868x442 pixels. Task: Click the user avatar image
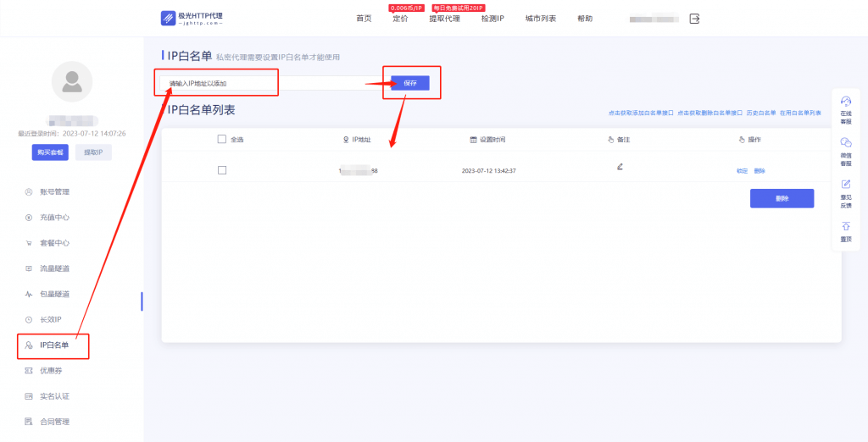[72, 82]
